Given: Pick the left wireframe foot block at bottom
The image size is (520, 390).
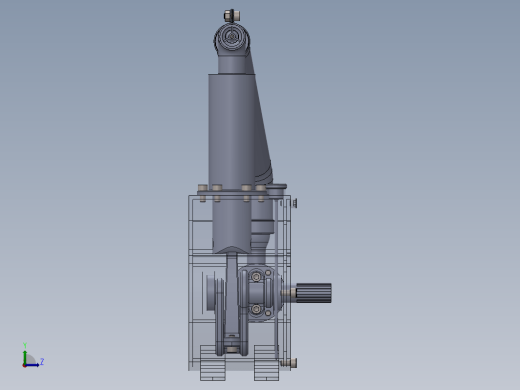Looking at the screenshot, I should coord(213,363).
